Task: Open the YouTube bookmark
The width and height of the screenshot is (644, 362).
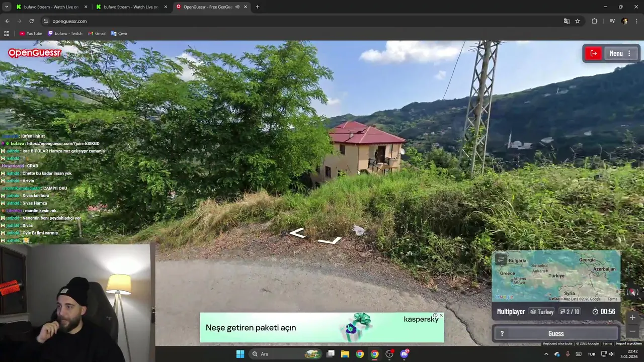Action: (31, 34)
